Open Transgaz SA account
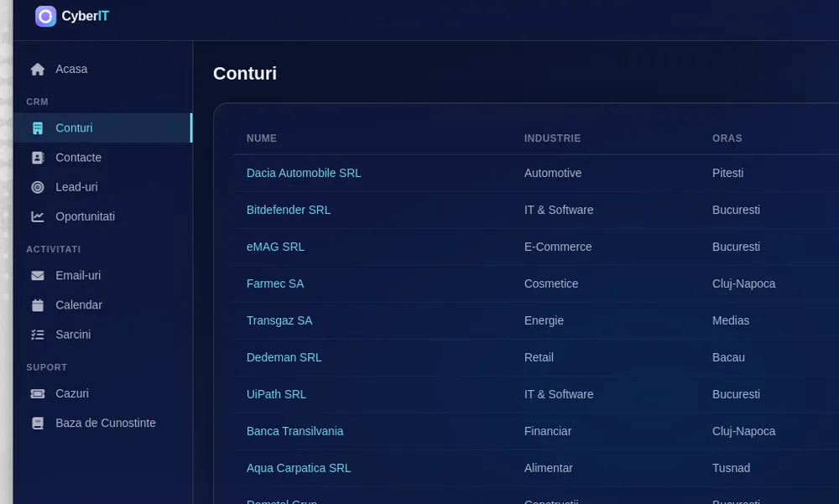The height and width of the screenshot is (504, 839). tap(279, 320)
